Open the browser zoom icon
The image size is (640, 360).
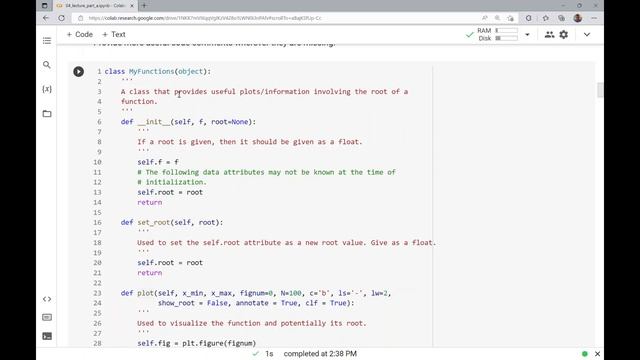coord(497,18)
